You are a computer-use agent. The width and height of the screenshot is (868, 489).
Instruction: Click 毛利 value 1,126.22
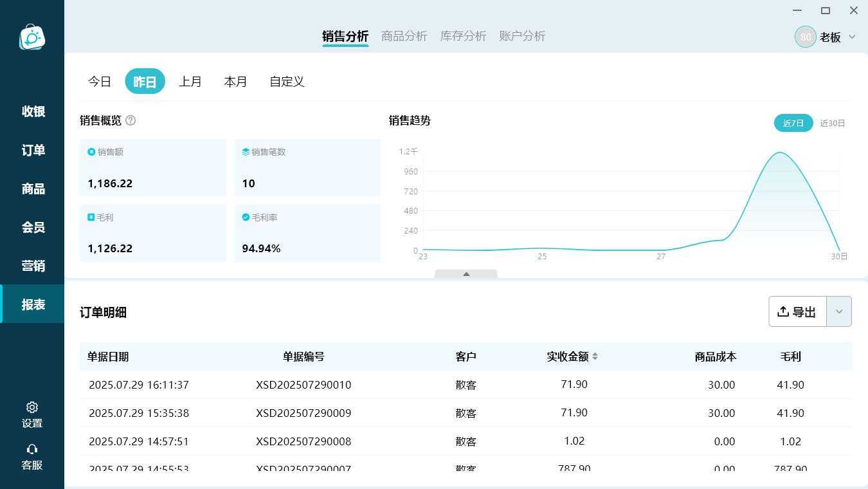click(x=110, y=248)
